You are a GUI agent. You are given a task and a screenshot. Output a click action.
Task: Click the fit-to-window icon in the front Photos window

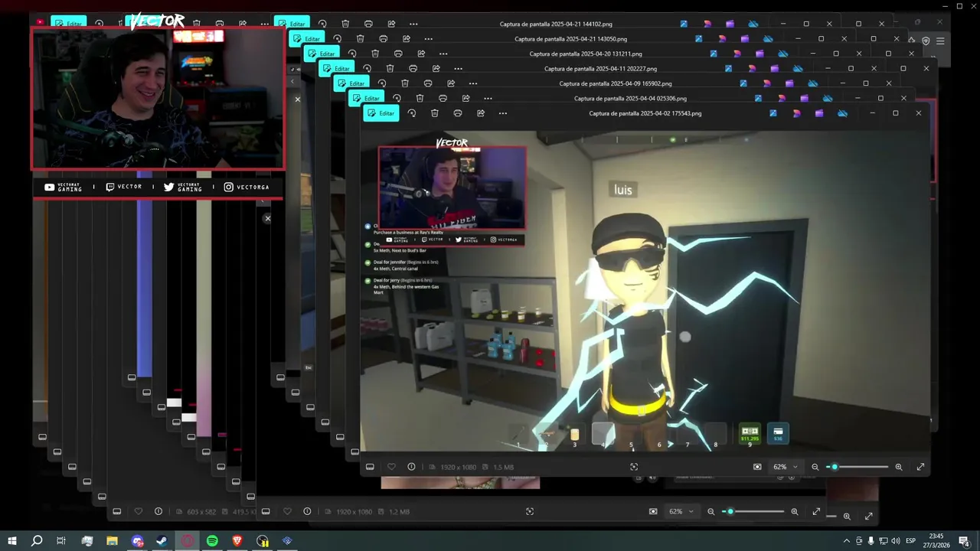[757, 467]
